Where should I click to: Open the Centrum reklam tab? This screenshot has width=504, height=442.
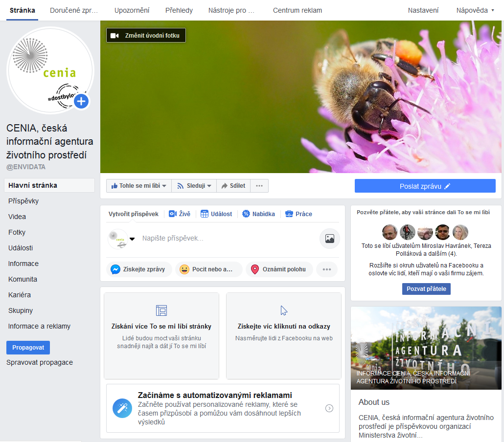[x=298, y=11]
